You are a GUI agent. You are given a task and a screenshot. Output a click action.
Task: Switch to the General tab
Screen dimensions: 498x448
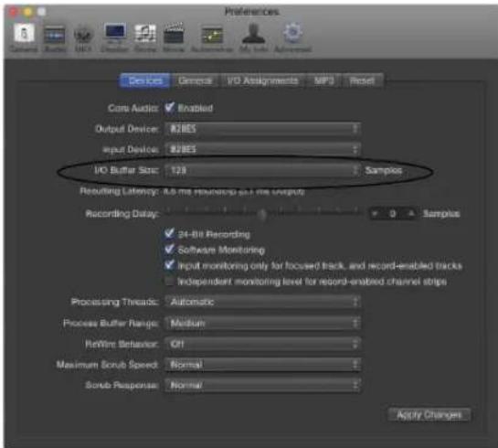click(x=195, y=80)
